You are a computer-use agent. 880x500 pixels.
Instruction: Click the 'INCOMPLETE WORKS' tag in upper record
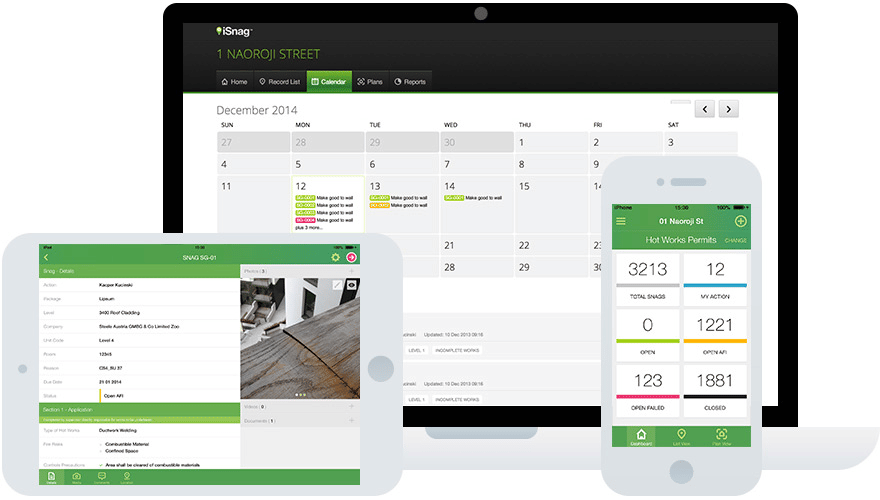(457, 350)
